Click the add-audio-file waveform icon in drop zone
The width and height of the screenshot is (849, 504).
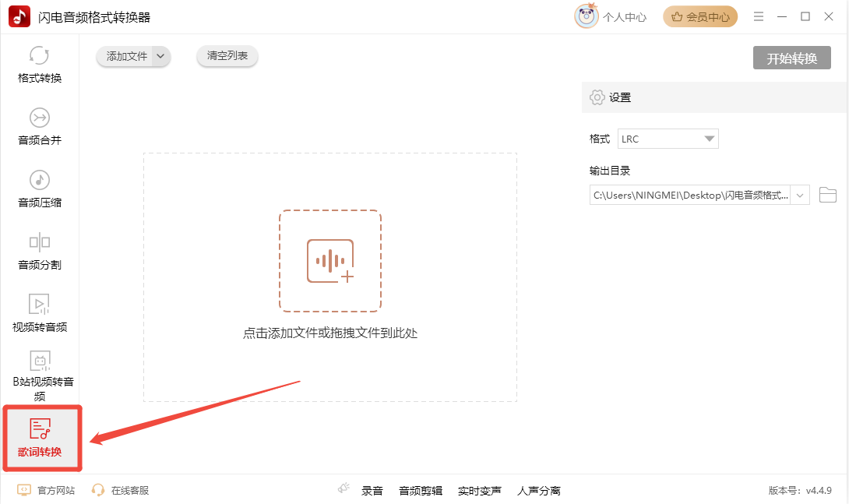tap(330, 261)
